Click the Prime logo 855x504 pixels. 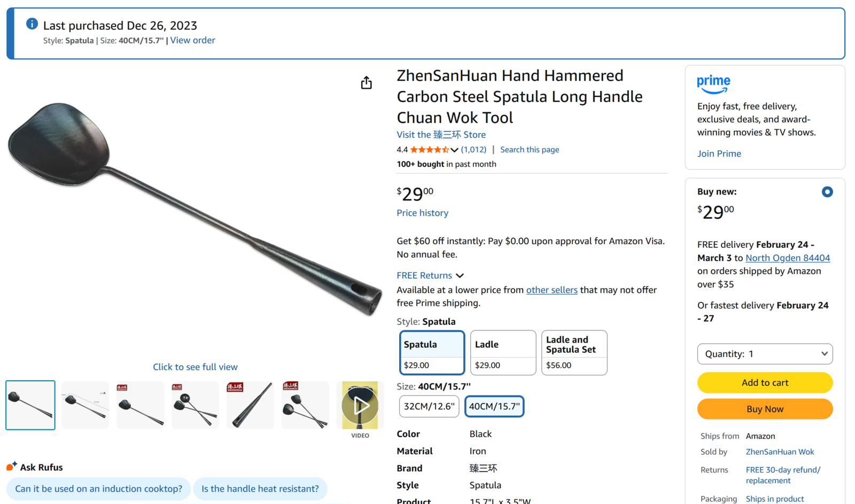[713, 83]
